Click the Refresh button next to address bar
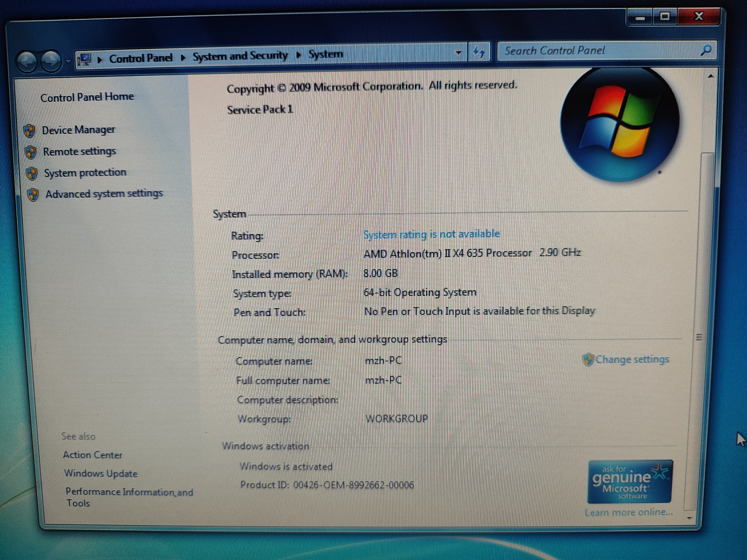Viewport: 747px width, 560px height. [x=479, y=52]
